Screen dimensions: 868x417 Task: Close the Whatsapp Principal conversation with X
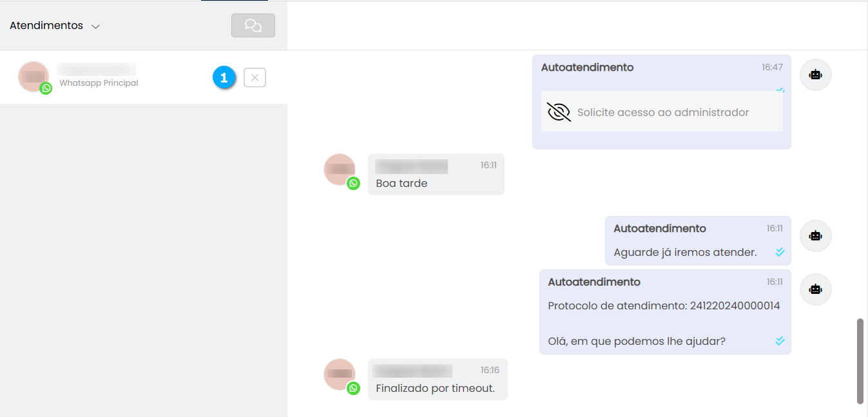point(255,78)
